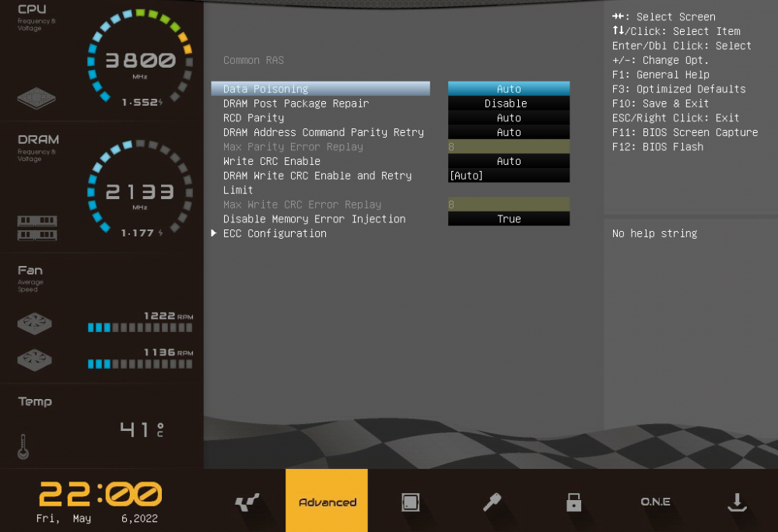Viewport: 778px width, 532px height.
Task: Open the Data Poisoning Auto dropdown
Action: tap(509, 89)
